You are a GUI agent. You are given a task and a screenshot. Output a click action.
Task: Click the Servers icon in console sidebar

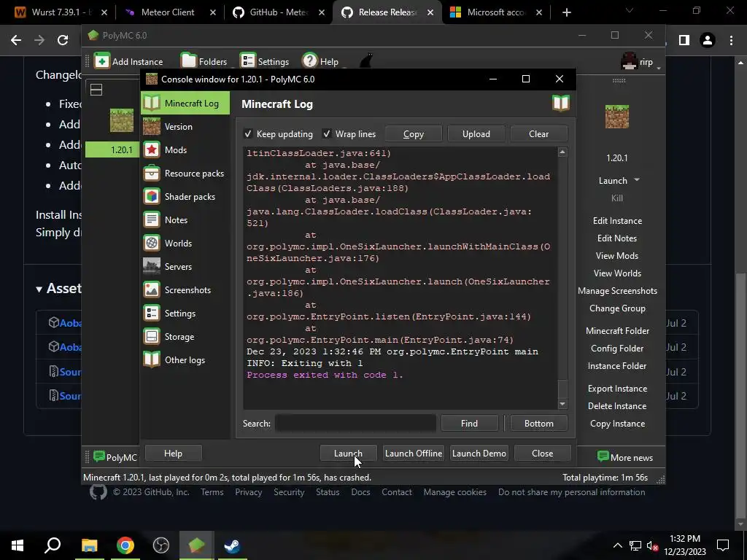coord(152,266)
